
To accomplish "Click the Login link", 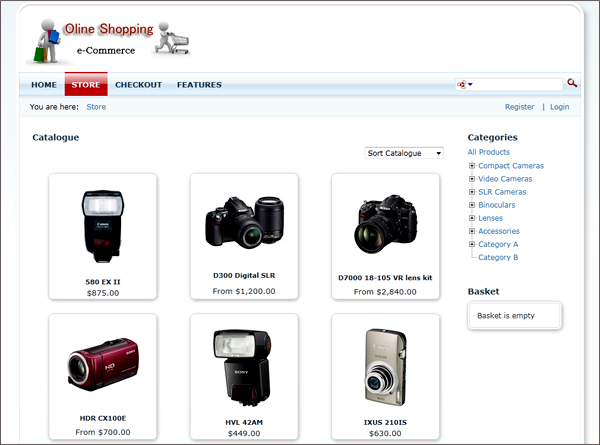I will point(559,107).
